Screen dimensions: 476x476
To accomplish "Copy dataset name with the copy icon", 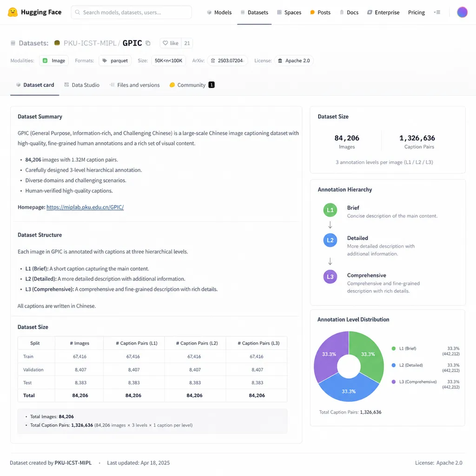I will coord(148,43).
